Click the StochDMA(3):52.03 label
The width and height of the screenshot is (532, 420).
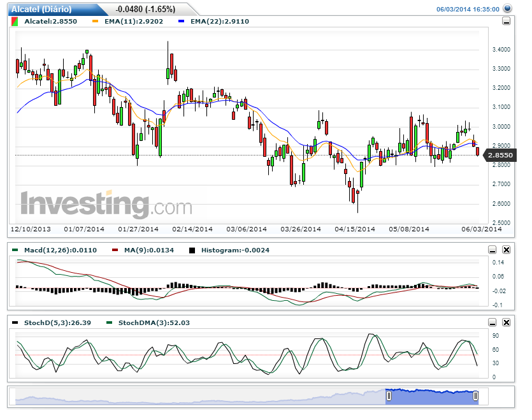pyautogui.click(x=154, y=323)
